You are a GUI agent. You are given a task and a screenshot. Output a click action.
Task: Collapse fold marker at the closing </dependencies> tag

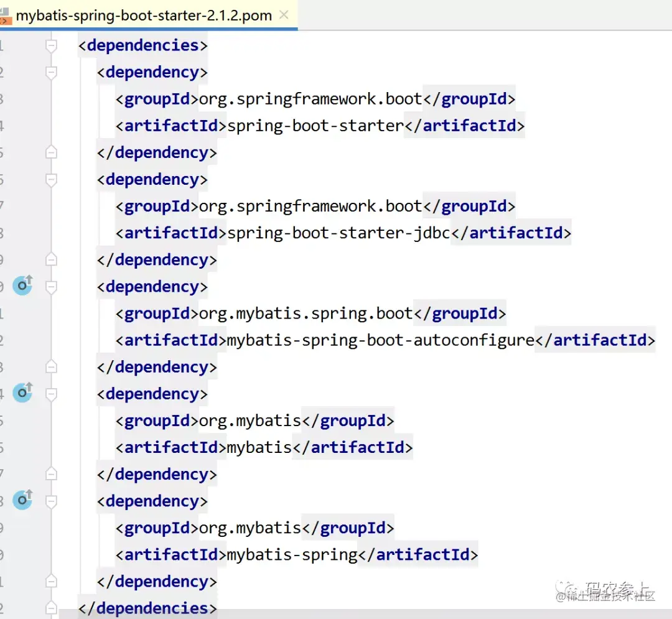(51, 608)
